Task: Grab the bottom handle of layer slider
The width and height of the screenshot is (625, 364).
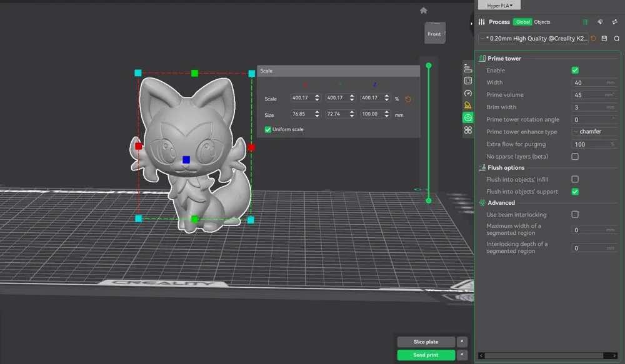Action: click(429, 200)
